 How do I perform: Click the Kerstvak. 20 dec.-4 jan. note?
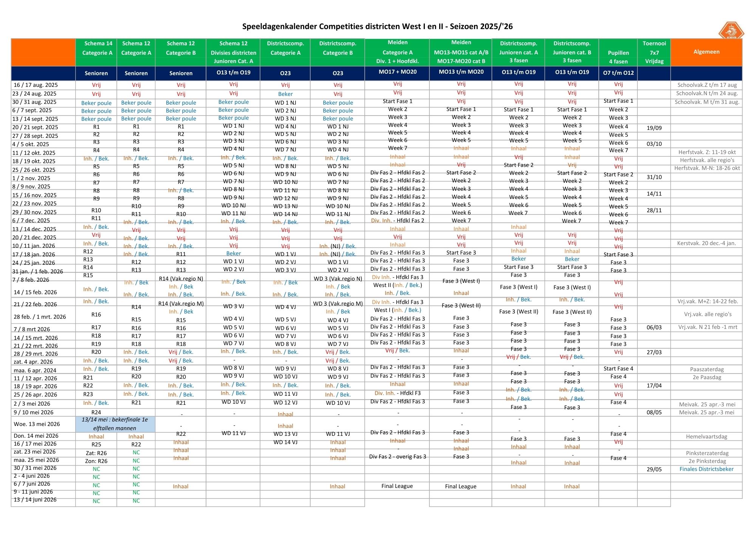(706, 243)
